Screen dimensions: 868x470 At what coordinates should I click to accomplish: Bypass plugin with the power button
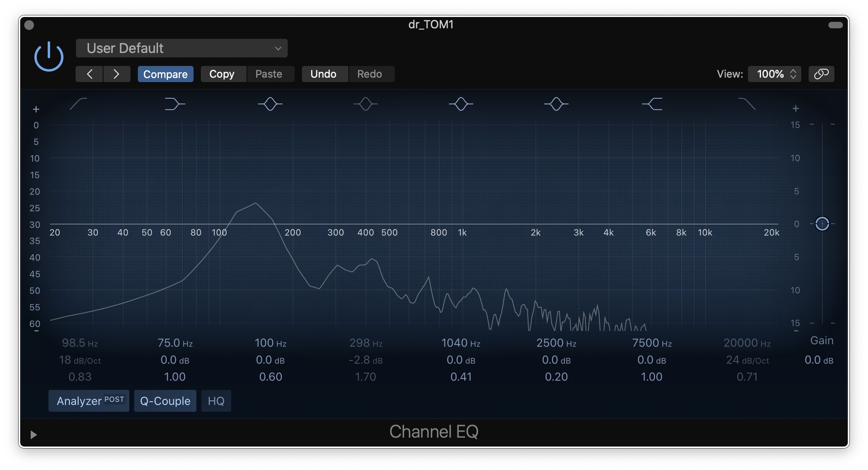[x=49, y=57]
